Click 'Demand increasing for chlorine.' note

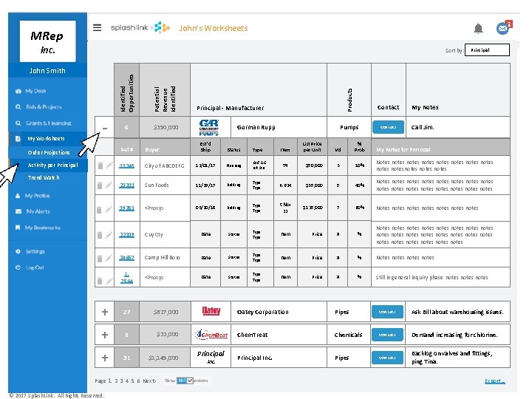(x=454, y=335)
